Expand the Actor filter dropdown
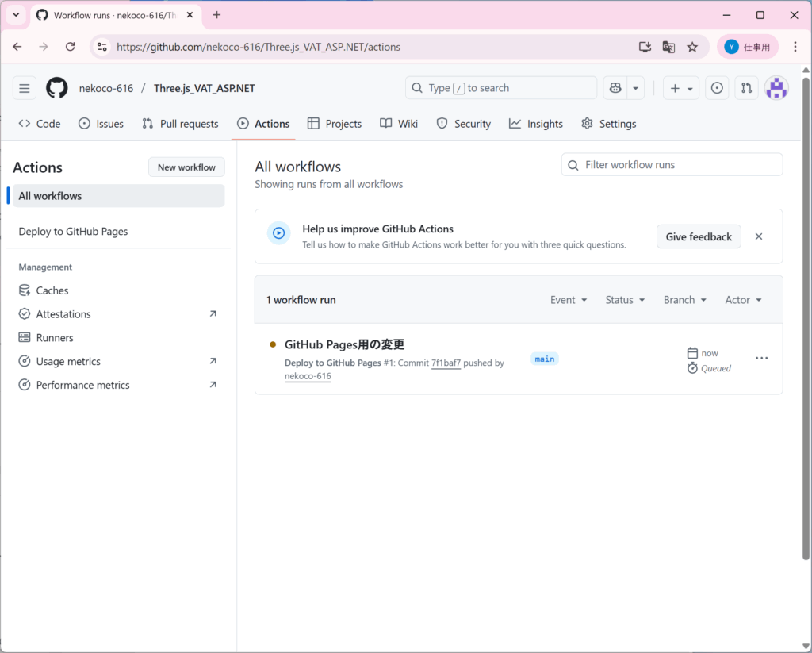 [x=743, y=300]
